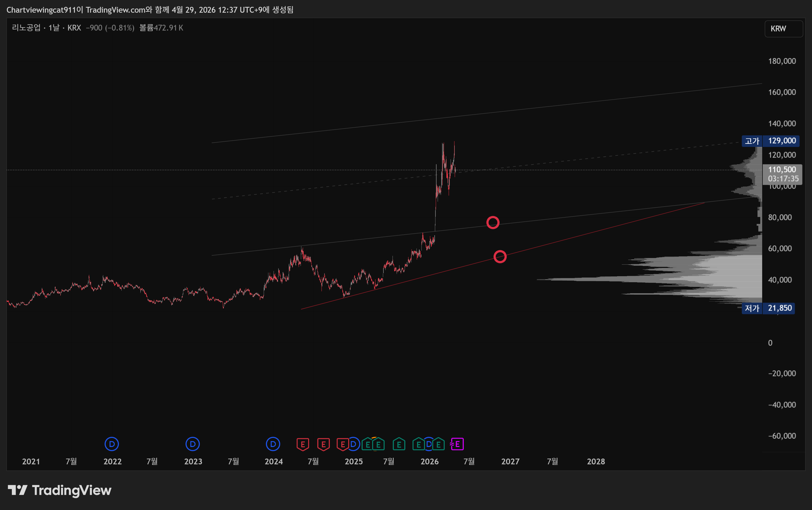The height and width of the screenshot is (510, 812).
Task: Click the 0 level on the price scale
Action: coord(770,343)
